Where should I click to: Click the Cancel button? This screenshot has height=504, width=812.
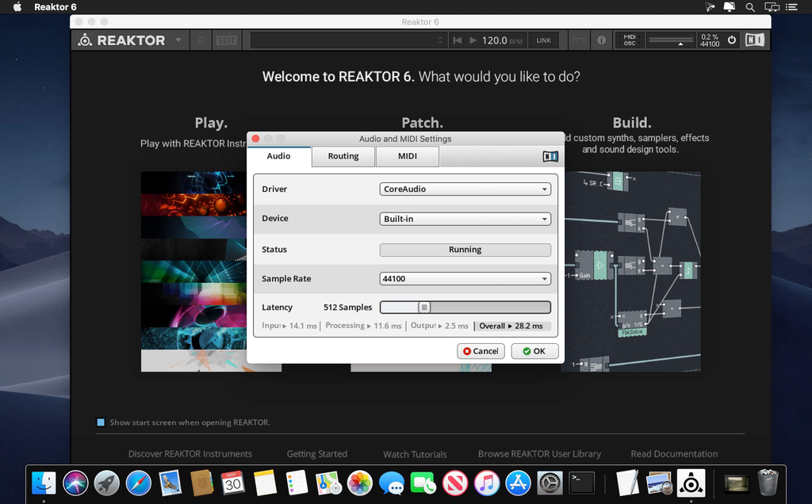[x=481, y=351]
